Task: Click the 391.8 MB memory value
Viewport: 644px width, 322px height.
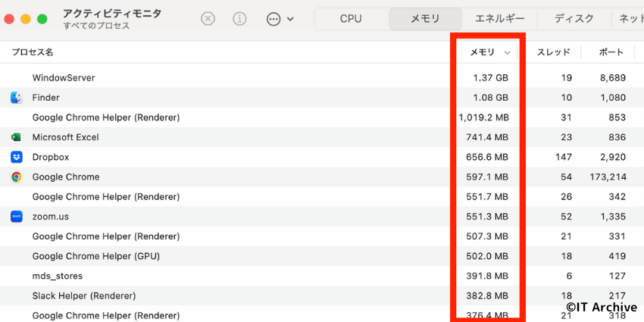Action: coord(487,276)
